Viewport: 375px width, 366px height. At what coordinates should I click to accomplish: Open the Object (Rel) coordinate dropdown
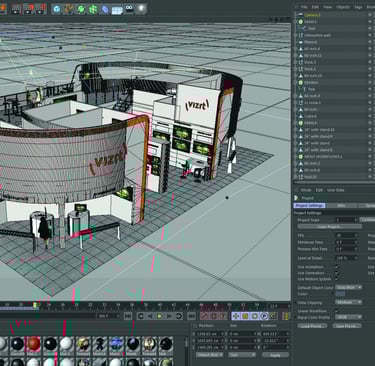[209, 355]
